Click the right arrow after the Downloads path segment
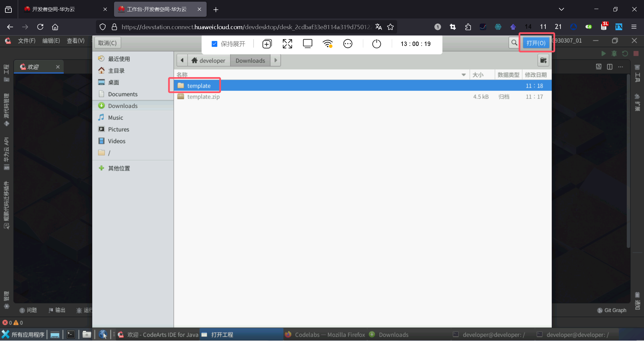Viewport: 644px width, 342px height. 276,60
